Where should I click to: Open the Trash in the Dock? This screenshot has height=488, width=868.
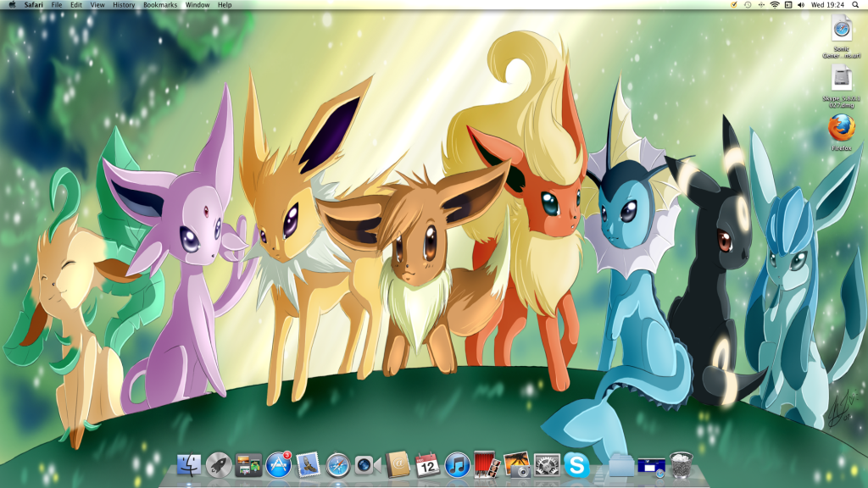pos(681,465)
